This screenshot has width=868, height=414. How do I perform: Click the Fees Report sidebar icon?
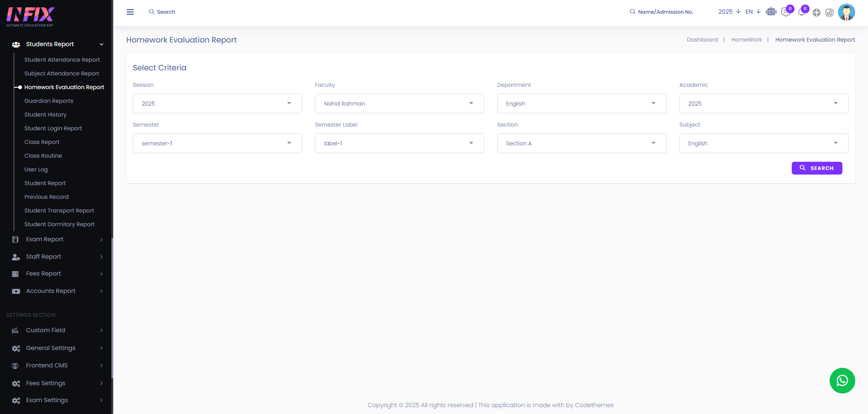[16, 274]
